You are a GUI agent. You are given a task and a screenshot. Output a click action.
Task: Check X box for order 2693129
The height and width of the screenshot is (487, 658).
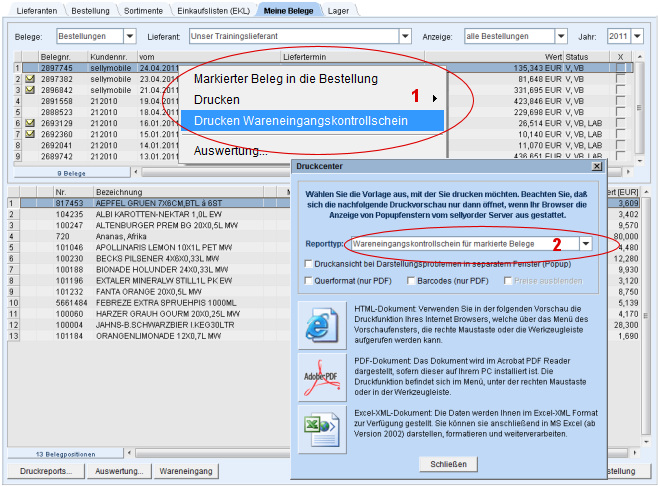point(620,123)
